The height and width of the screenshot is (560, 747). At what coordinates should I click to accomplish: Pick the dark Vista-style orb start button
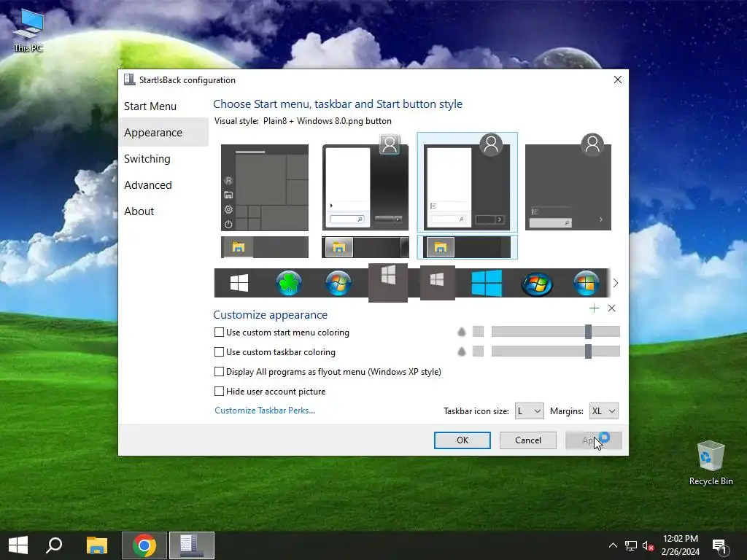pos(537,284)
